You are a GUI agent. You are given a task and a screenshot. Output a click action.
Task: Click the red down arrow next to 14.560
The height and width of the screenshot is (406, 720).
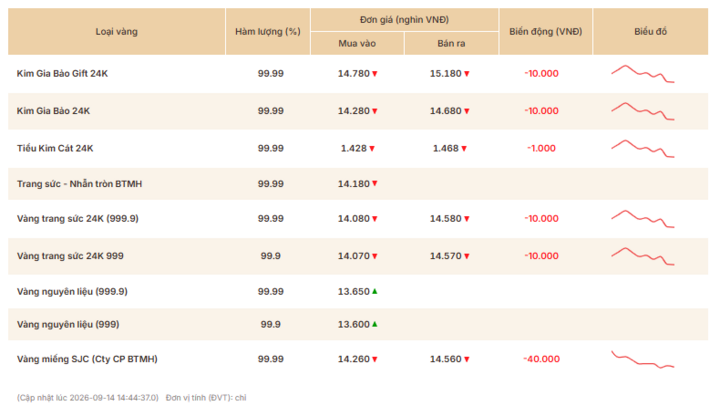coord(467,359)
